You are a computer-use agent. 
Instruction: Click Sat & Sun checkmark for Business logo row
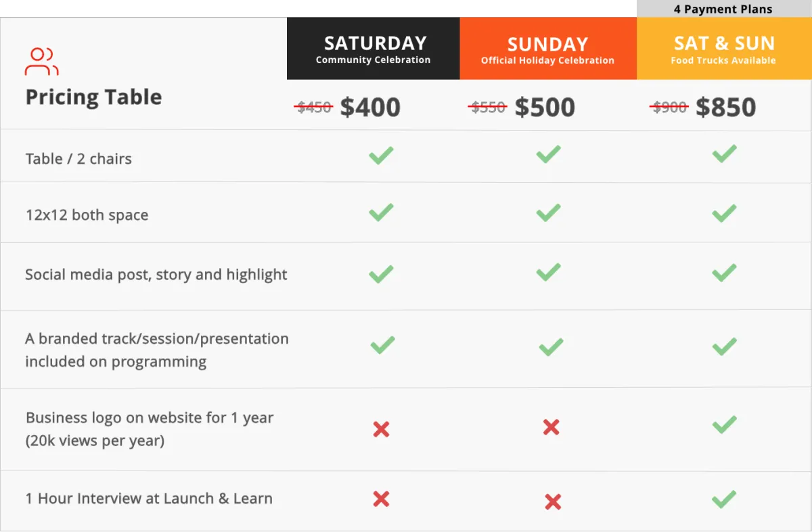(x=724, y=424)
